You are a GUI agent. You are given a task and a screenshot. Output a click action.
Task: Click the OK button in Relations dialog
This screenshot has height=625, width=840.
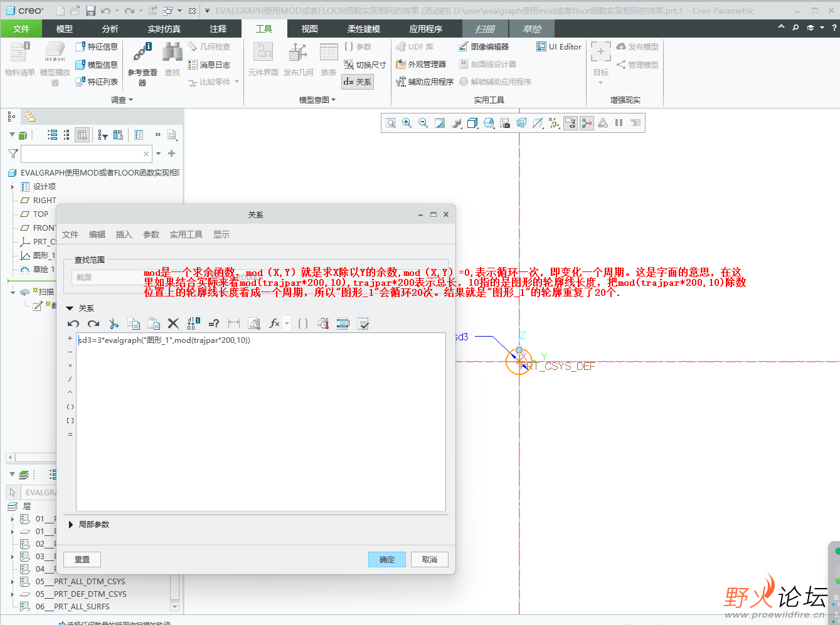pos(387,559)
